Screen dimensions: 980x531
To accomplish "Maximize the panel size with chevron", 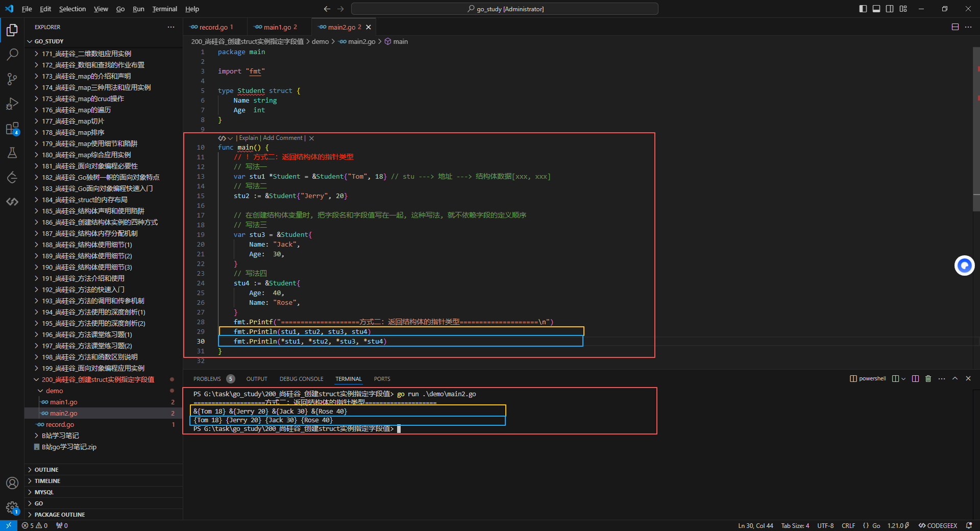I will point(955,379).
